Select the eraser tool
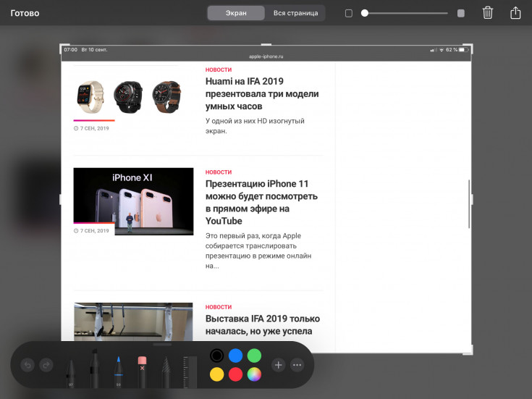The image size is (532, 399). tap(142, 371)
